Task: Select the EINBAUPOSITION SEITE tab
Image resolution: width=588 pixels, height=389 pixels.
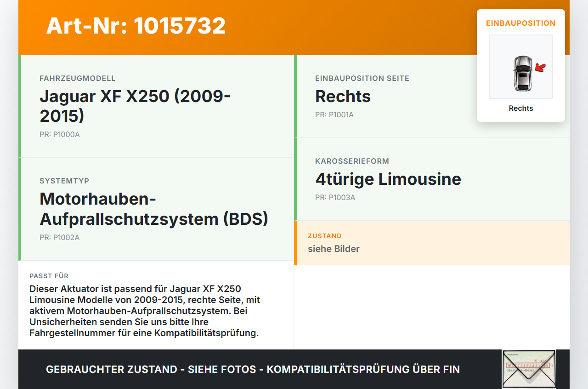Action: 362,78
